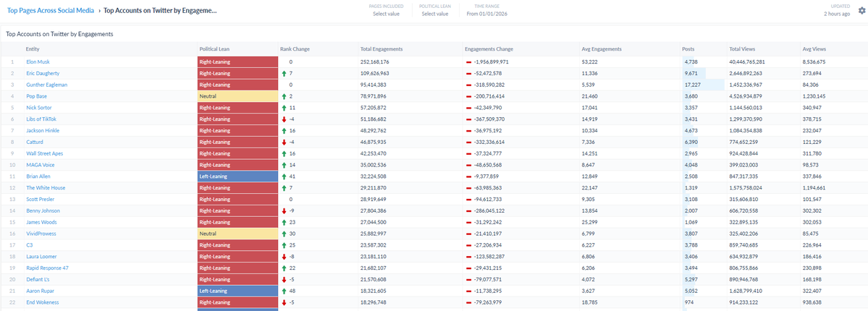Open the Scott Presler entity link
Viewport: 868px width, 311px height.
click(41, 199)
